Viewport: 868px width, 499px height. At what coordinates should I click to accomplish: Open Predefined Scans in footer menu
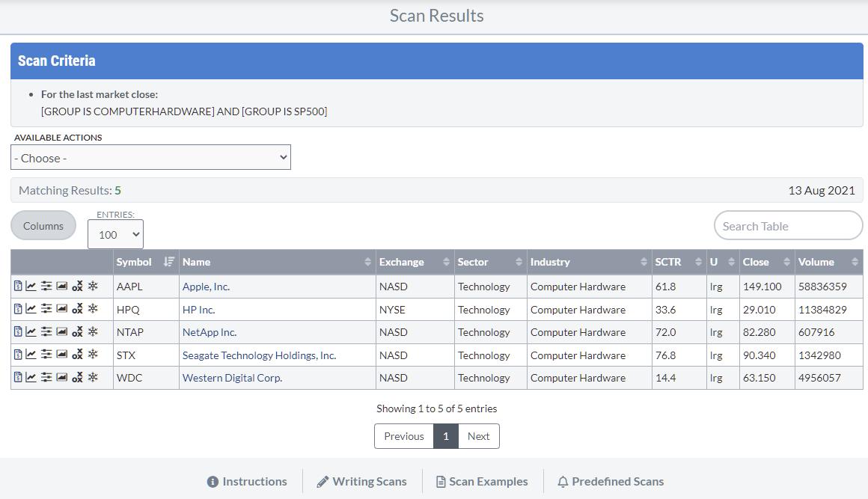(611, 482)
